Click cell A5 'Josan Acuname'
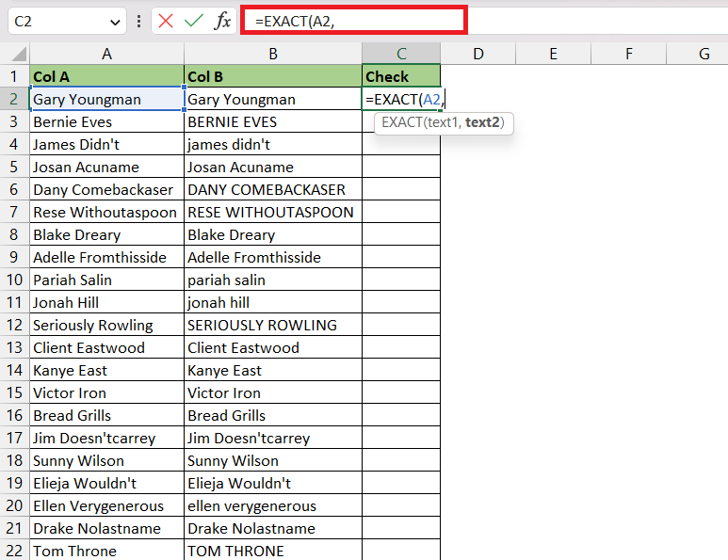Screen dimensions: 728x560 coord(106,167)
